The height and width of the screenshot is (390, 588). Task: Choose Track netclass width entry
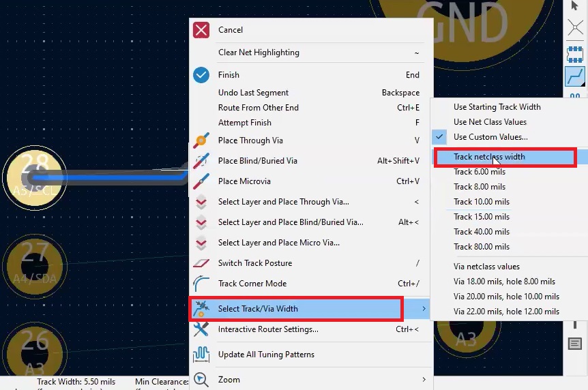click(x=489, y=157)
